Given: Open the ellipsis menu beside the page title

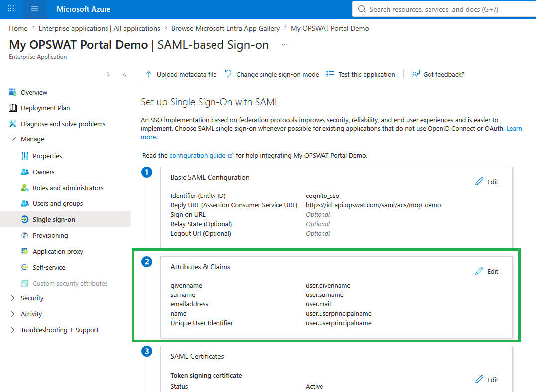Looking at the screenshot, I should (284, 45).
